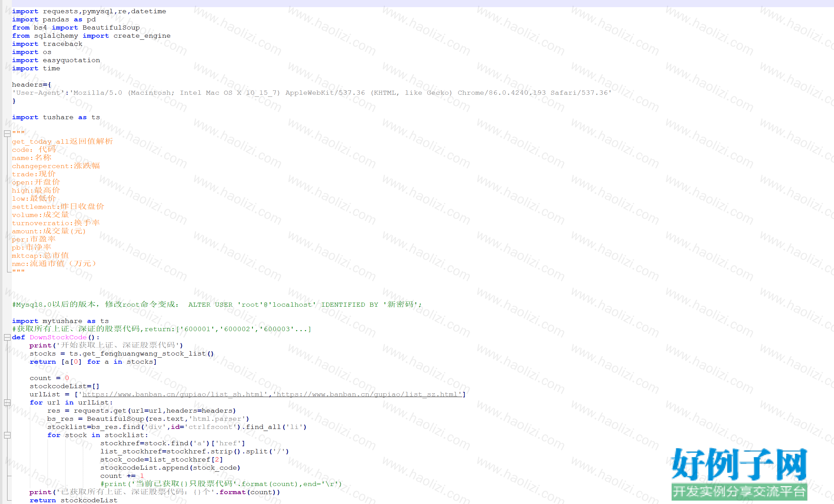Screen dimensions: 834x504
Task: Click the '#获取所有上证、深证的股票代码' comment
Action: click(x=162, y=329)
